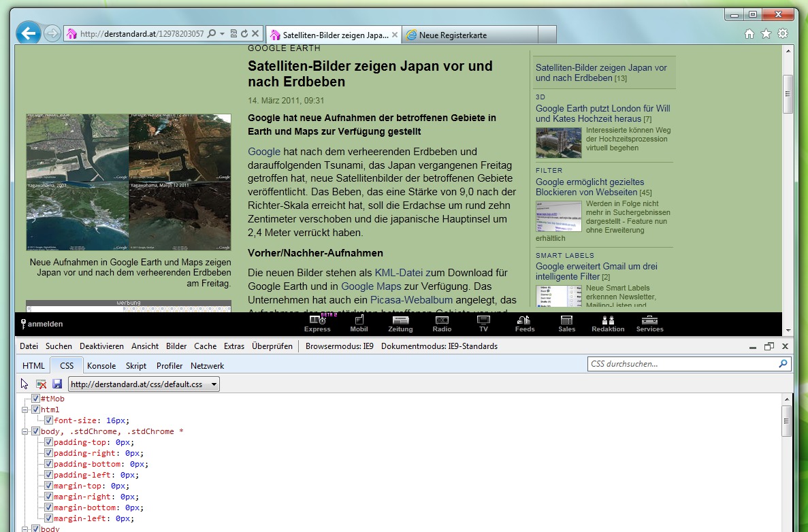
Task: Toggle the compatibility view icon
Action: (233, 34)
